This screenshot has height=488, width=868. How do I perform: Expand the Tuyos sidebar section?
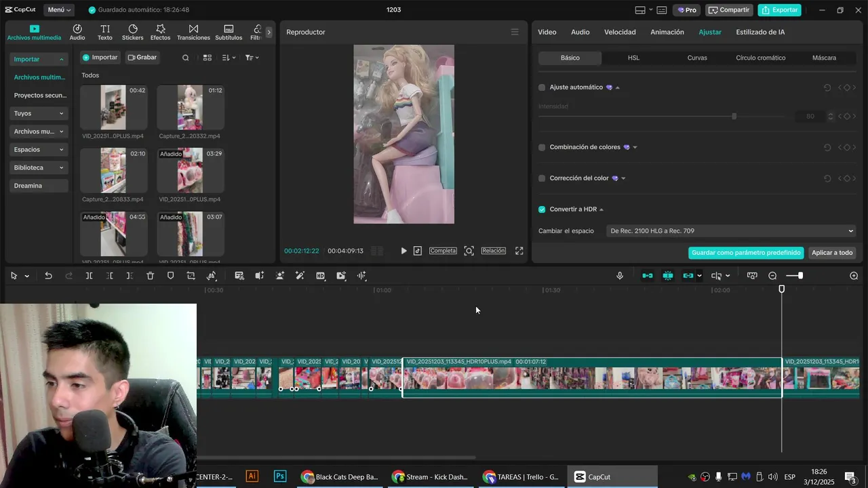click(39, 113)
